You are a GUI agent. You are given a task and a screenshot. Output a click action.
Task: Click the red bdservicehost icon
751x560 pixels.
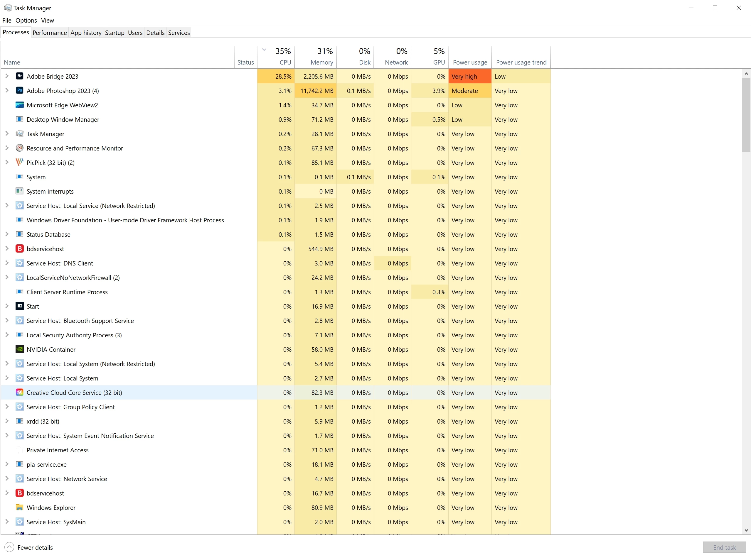tap(20, 248)
